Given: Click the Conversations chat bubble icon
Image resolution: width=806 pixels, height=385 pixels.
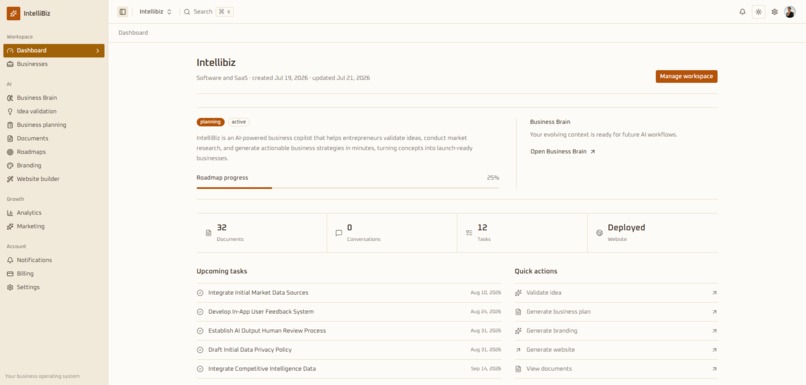Looking at the screenshot, I should pos(339,233).
